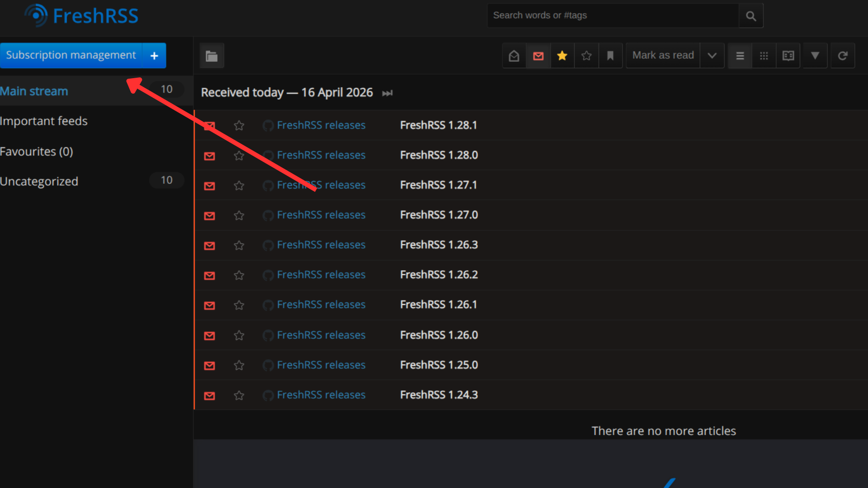Toggle the sidebar folder icon
The height and width of the screenshot is (488, 868).
point(212,56)
